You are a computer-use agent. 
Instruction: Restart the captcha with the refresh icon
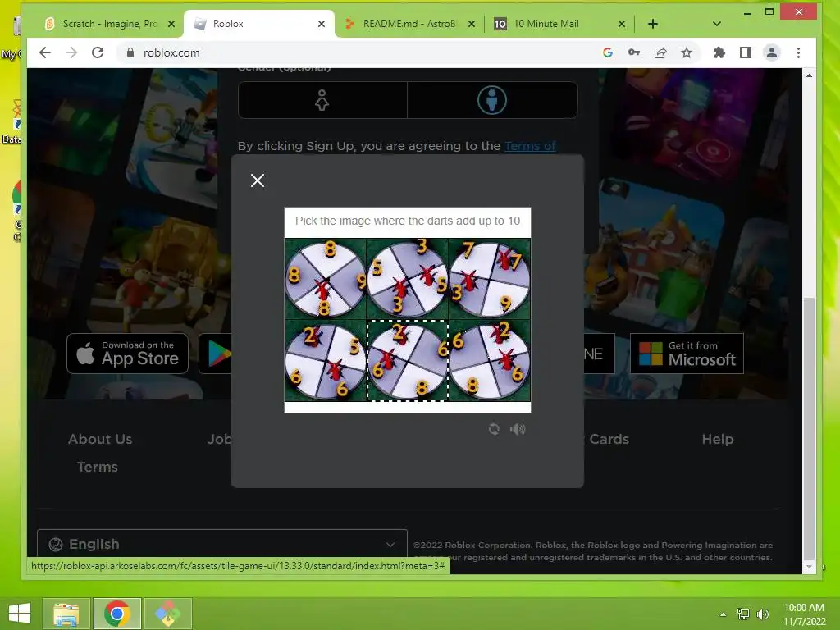click(494, 429)
